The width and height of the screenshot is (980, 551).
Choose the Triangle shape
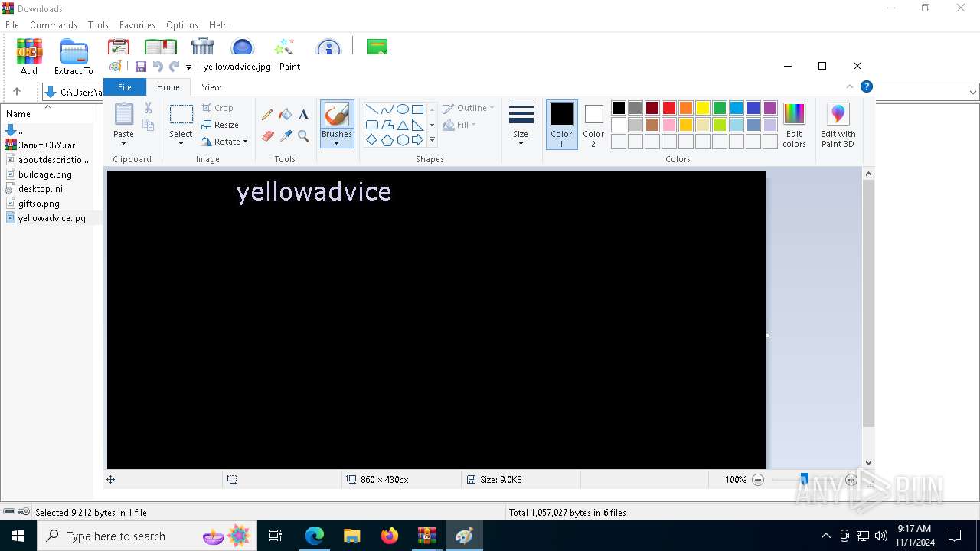[402, 125]
